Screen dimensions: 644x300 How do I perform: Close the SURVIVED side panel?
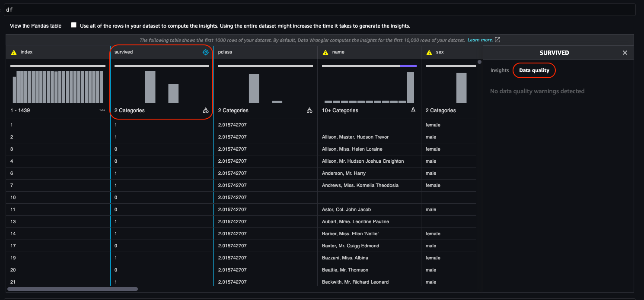tap(625, 53)
